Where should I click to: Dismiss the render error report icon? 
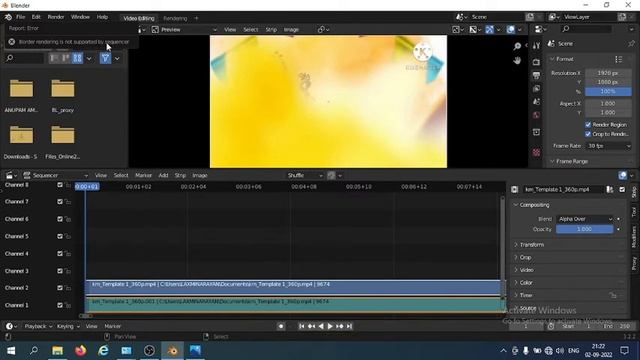[12, 42]
